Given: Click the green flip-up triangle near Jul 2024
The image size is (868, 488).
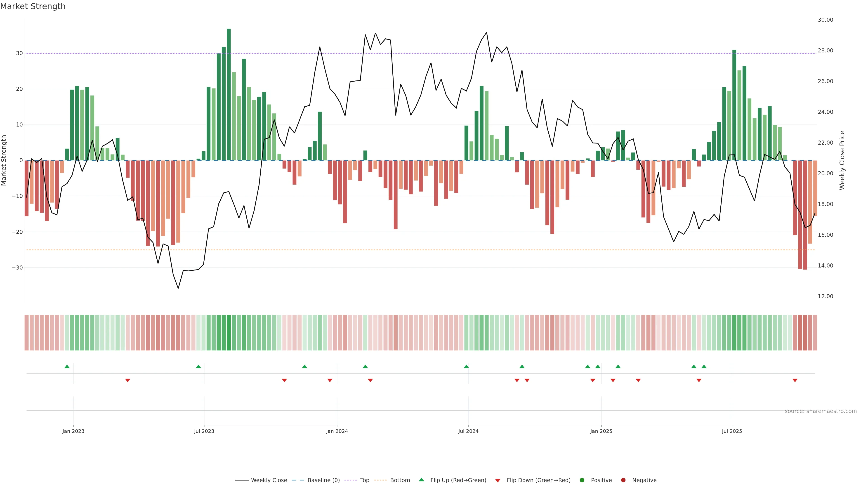Looking at the screenshot, I should [x=466, y=366].
